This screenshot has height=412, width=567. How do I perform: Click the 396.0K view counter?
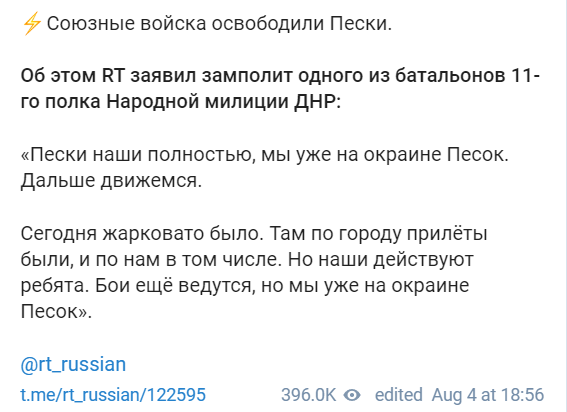click(x=308, y=395)
